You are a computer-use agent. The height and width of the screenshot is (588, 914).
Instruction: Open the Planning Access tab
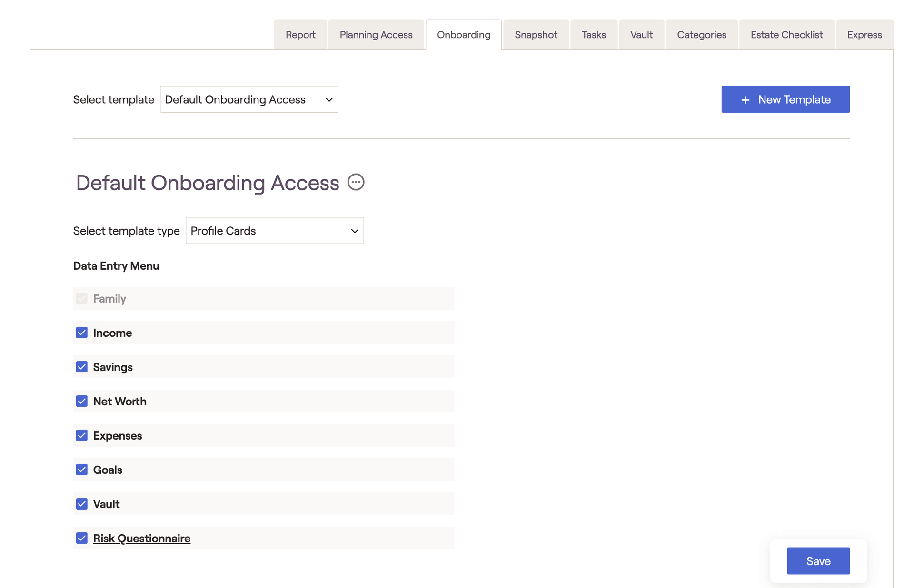tap(376, 35)
